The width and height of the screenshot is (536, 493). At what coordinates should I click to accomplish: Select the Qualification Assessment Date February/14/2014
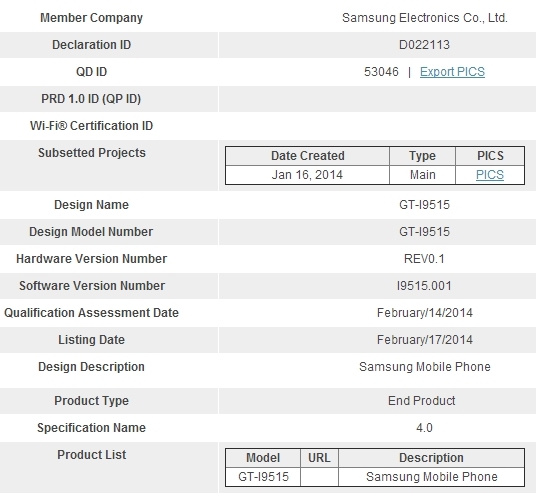click(x=425, y=313)
